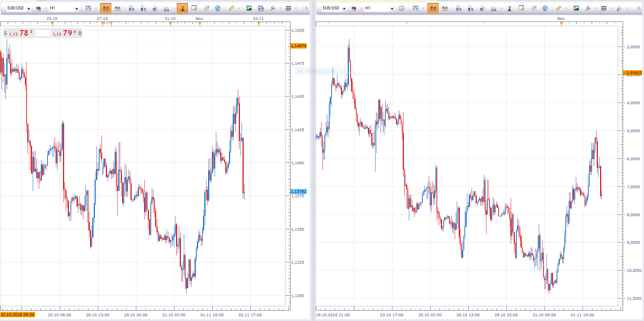644x321 pixels.
Task: Select ruler measure tool in left chart toolbar
Action: (x=231, y=8)
